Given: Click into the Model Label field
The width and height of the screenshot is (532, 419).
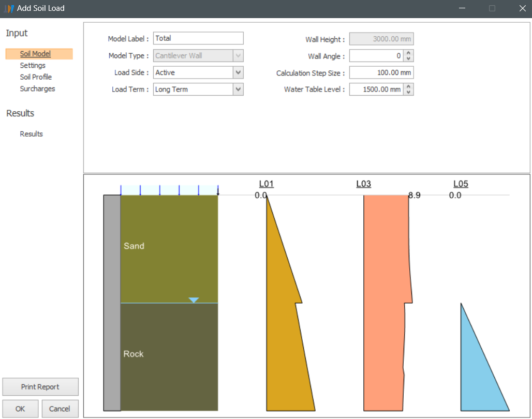Looking at the screenshot, I should 198,38.
